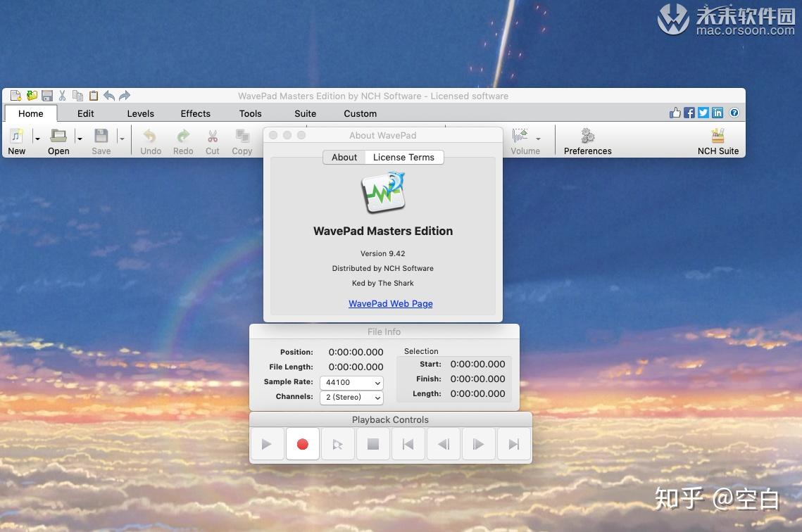
Task: Open the NCH Suite toolbar button
Action: 718,141
